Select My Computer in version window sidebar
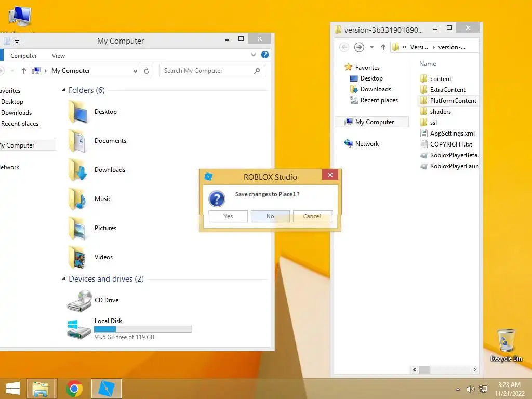 [x=372, y=122]
